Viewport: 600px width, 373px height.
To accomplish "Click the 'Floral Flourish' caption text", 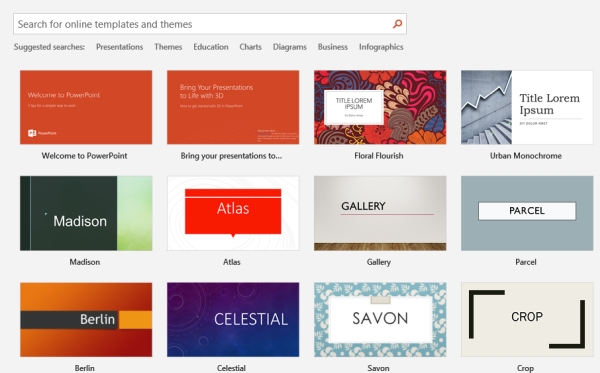I will (378, 156).
